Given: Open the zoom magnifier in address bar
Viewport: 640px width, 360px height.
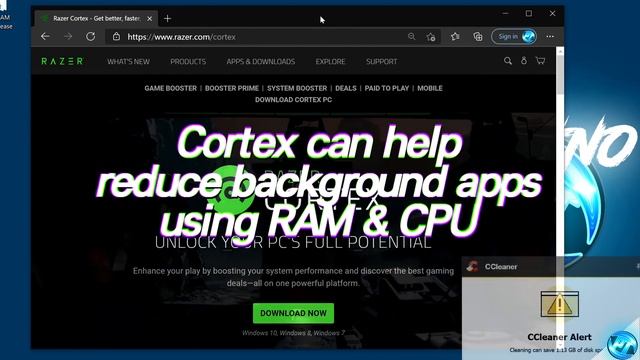Looking at the screenshot, I should [x=411, y=36].
